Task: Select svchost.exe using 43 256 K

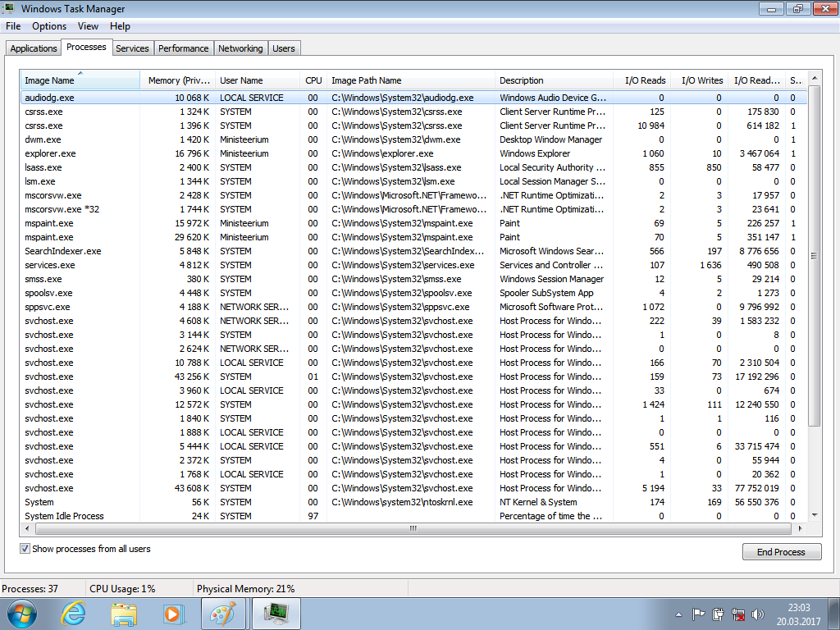Action: tap(413, 376)
